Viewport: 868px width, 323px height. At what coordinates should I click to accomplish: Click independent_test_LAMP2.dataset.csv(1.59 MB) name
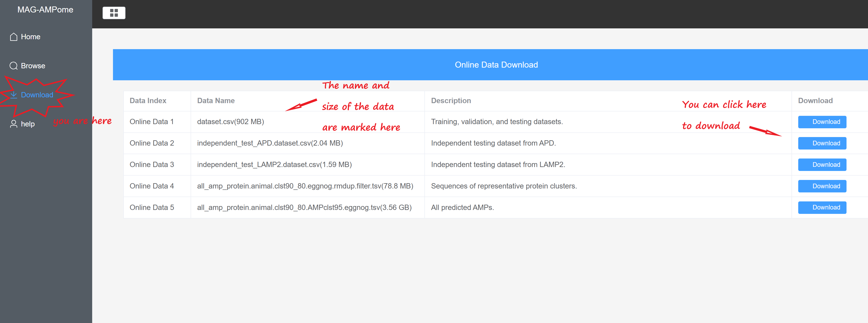(x=274, y=165)
